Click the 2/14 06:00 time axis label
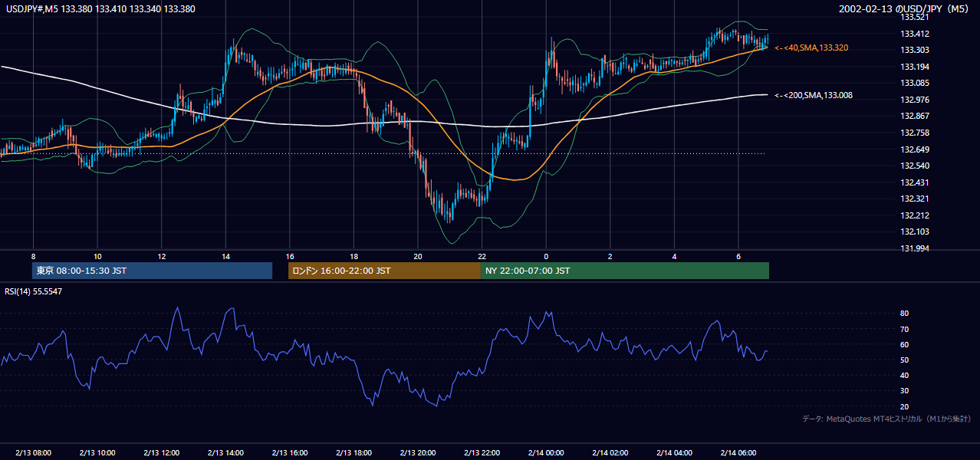 pos(738,452)
